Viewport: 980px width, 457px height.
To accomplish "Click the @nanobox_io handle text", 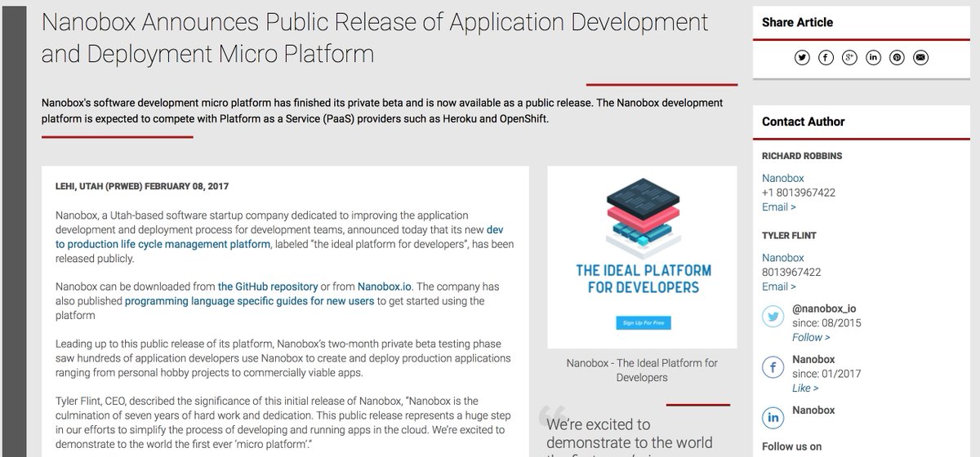I will coord(824,309).
